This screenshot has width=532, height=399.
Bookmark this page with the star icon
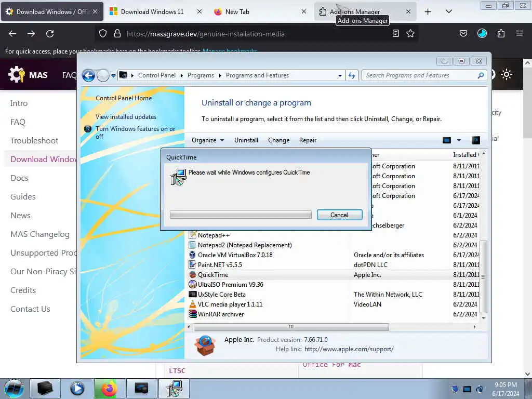click(x=410, y=33)
